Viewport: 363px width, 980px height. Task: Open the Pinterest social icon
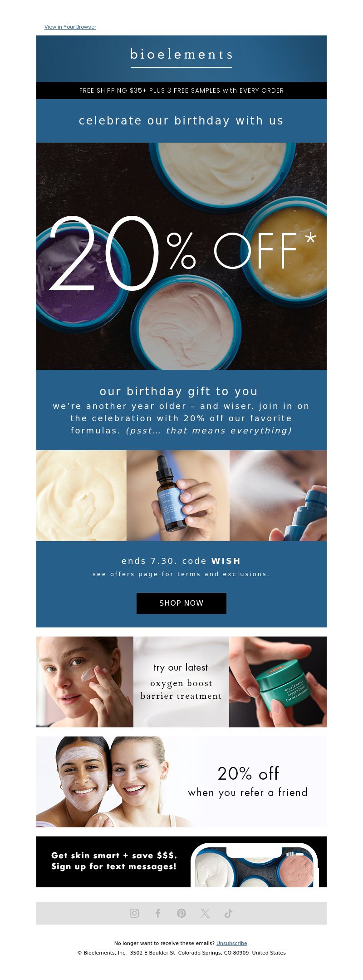tap(181, 913)
